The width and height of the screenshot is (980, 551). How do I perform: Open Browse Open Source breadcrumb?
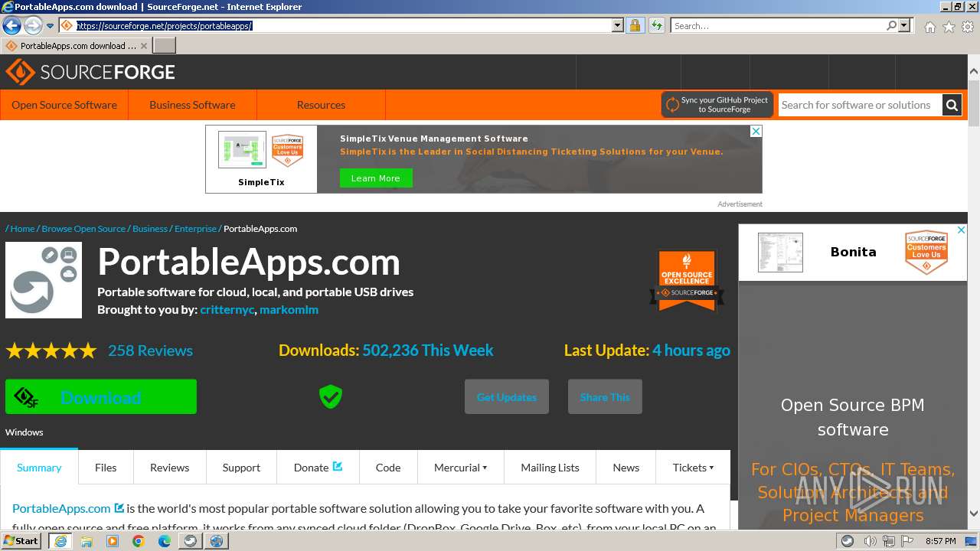[x=83, y=229]
